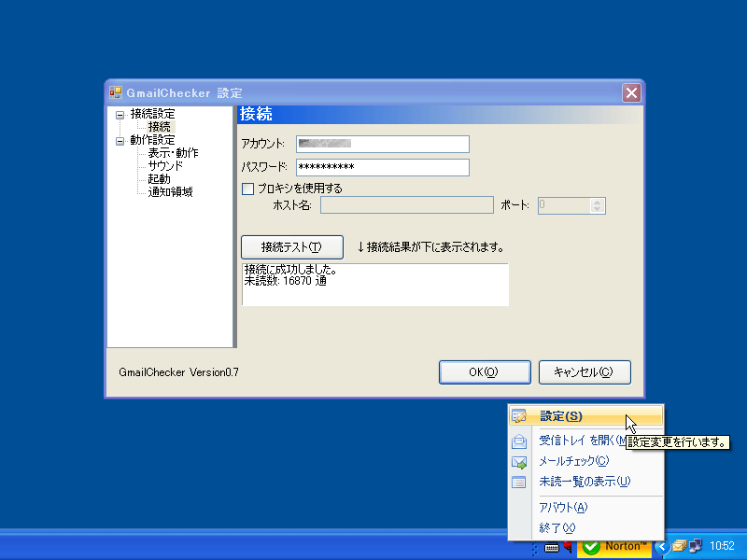Click the taskbar clock 10:52
The image size is (747, 560).
(x=722, y=546)
